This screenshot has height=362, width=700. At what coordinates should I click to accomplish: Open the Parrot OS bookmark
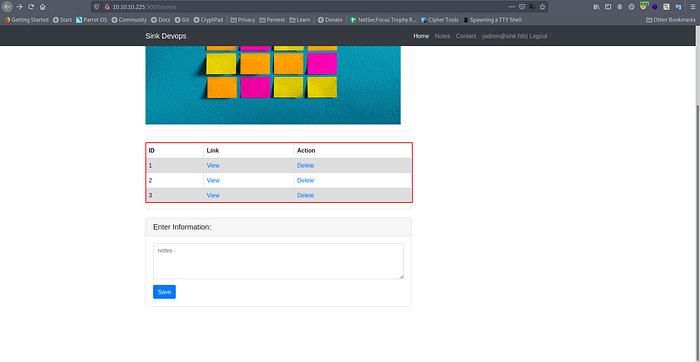[x=92, y=20]
